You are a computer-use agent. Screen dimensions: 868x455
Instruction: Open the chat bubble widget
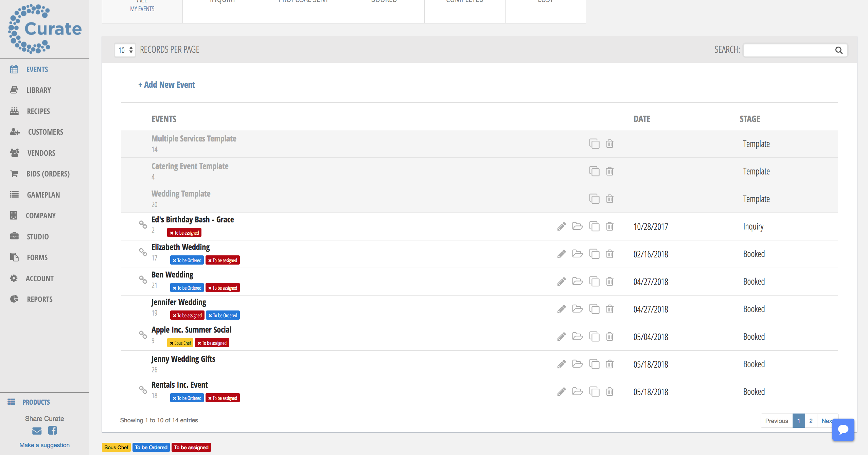(843, 429)
